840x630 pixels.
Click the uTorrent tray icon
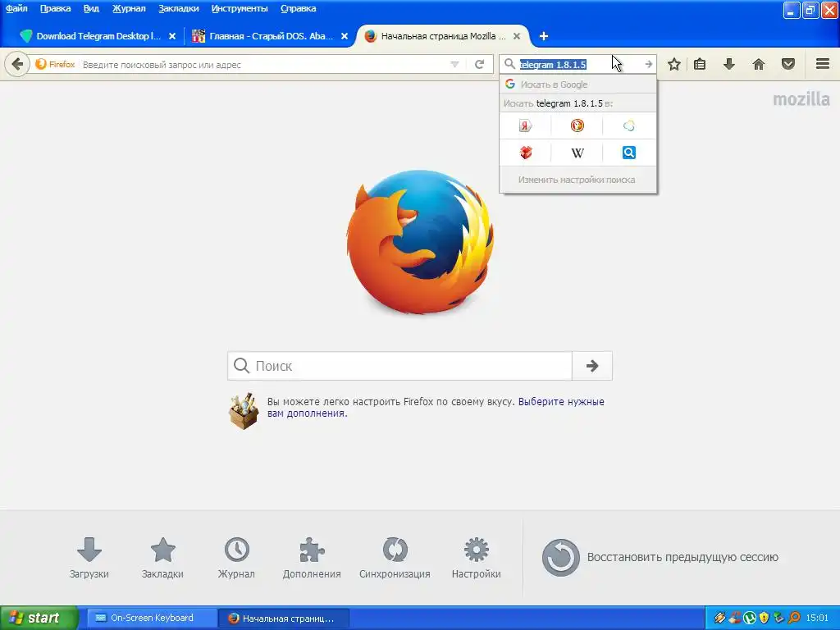[749, 618]
